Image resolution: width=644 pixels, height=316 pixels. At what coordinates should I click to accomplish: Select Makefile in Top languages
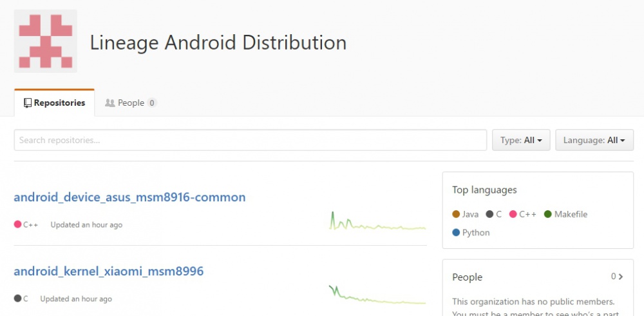click(x=566, y=214)
